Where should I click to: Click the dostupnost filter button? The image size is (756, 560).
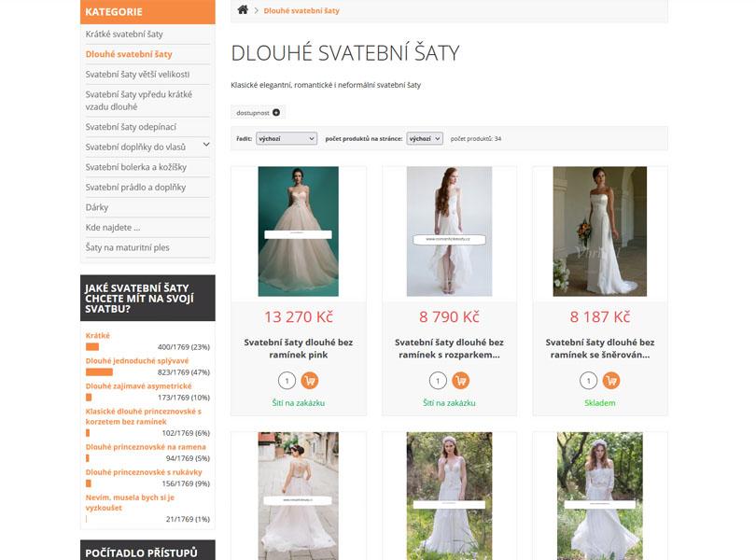tap(258, 112)
